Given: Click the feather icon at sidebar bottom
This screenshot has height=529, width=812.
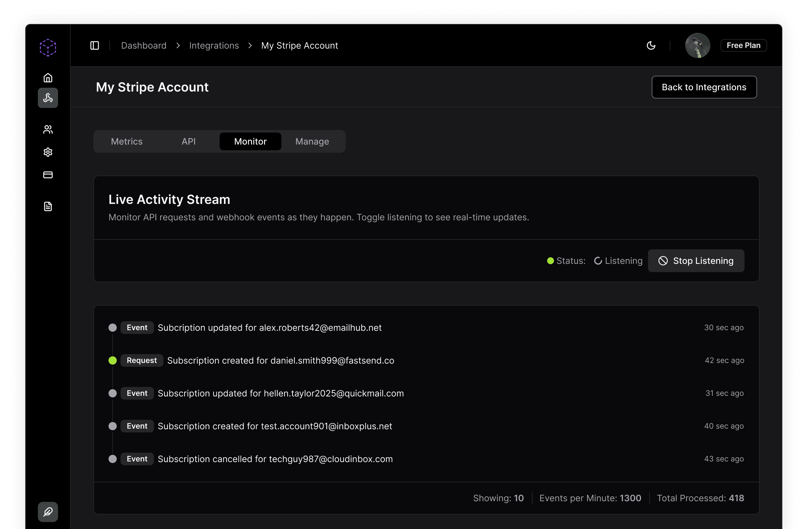Looking at the screenshot, I should pos(48,512).
